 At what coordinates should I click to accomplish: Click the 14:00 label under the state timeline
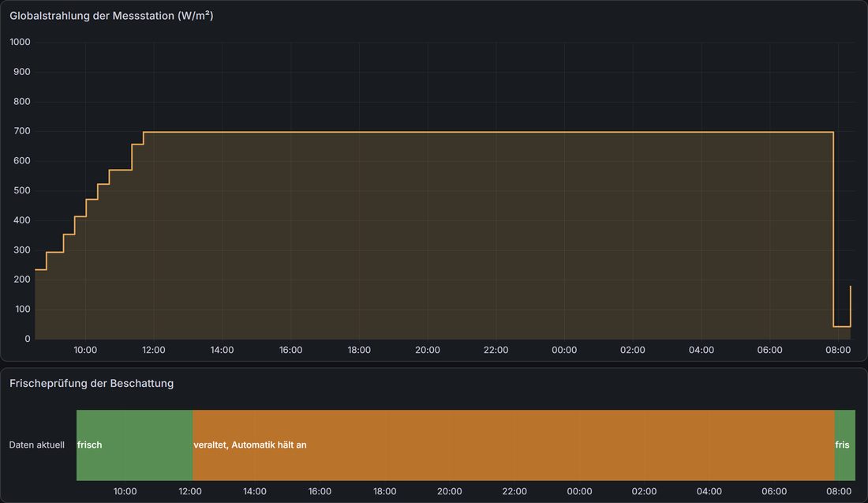pos(255,491)
